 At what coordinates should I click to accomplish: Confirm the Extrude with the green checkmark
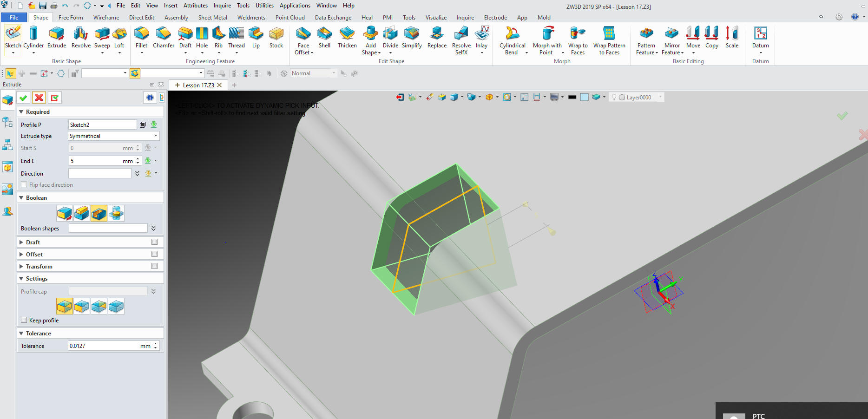[x=23, y=98]
